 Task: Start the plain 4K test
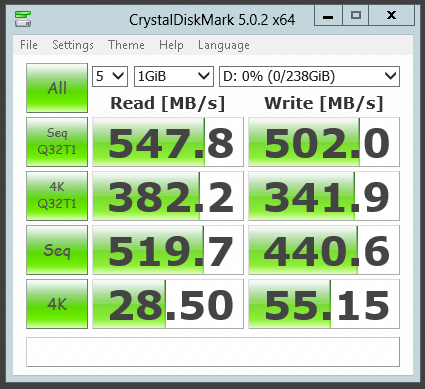(x=57, y=304)
